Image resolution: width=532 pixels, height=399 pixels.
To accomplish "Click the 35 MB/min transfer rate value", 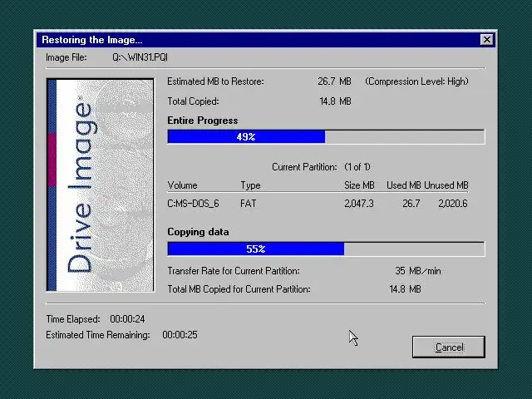I will tap(418, 271).
